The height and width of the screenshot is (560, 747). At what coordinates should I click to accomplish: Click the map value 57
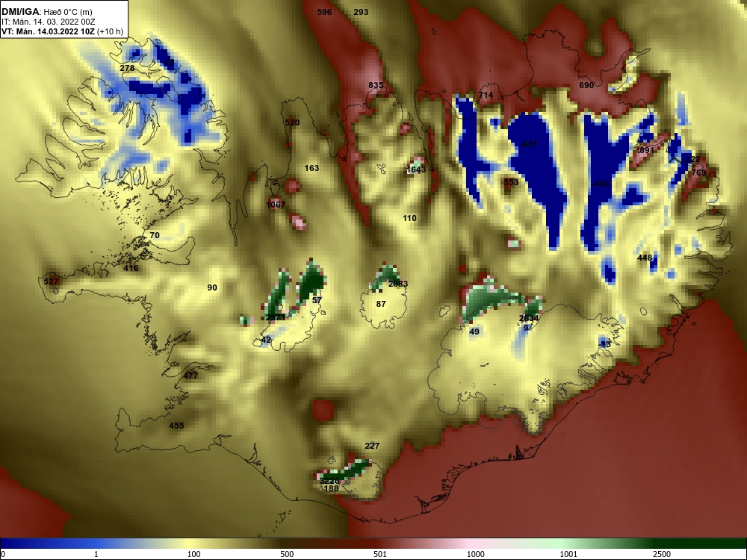[317, 300]
